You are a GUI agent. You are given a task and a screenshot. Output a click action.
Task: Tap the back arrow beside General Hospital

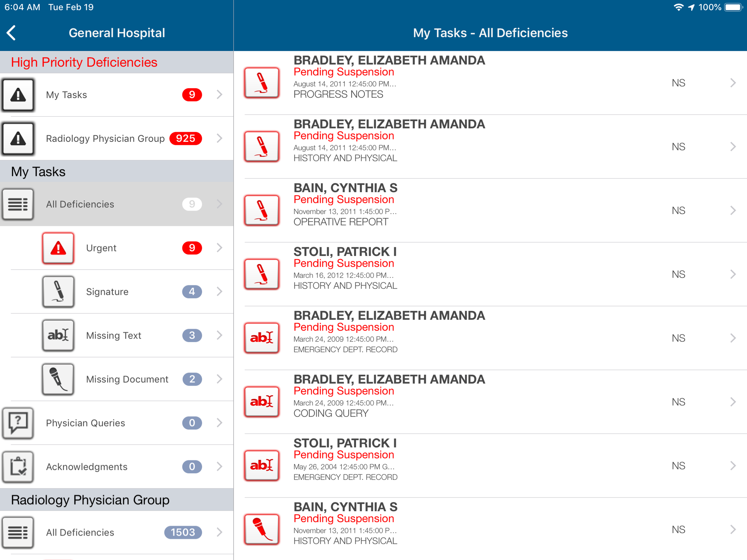[x=11, y=33]
